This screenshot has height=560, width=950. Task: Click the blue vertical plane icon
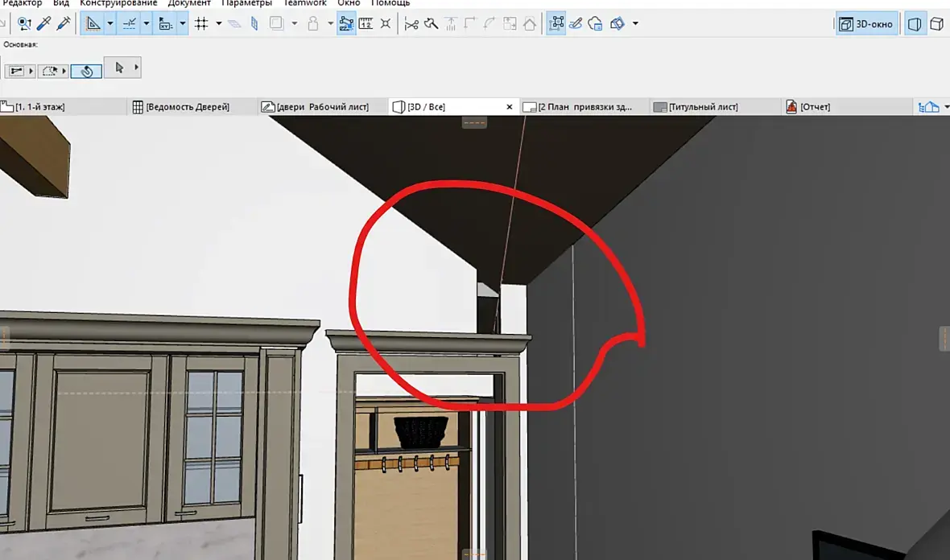254,23
